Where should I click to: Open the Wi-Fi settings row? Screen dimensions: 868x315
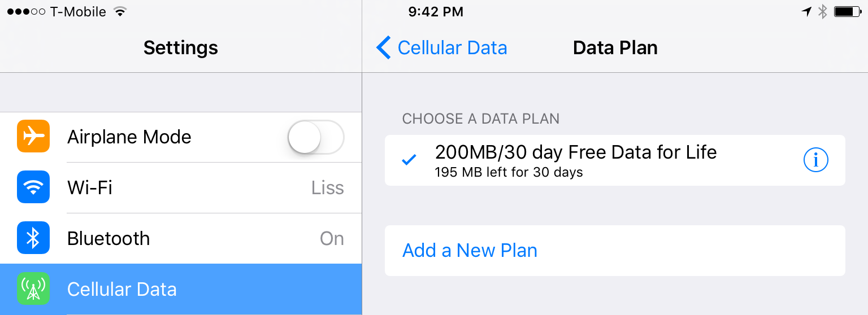pos(181,187)
